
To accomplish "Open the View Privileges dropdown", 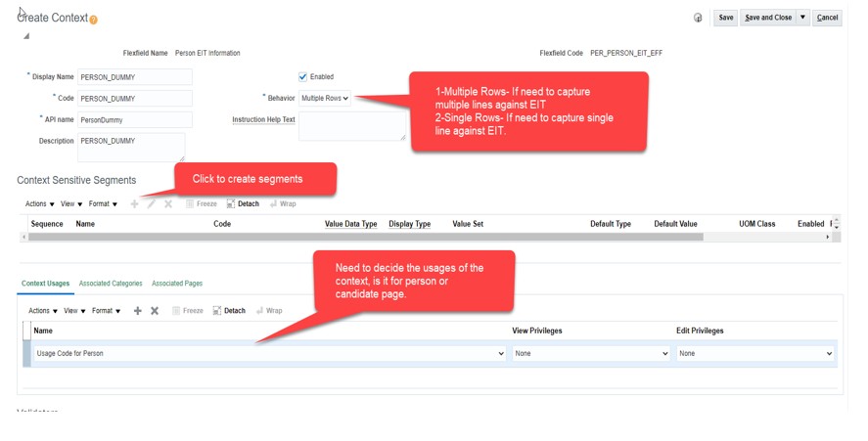I will pyautogui.click(x=591, y=354).
